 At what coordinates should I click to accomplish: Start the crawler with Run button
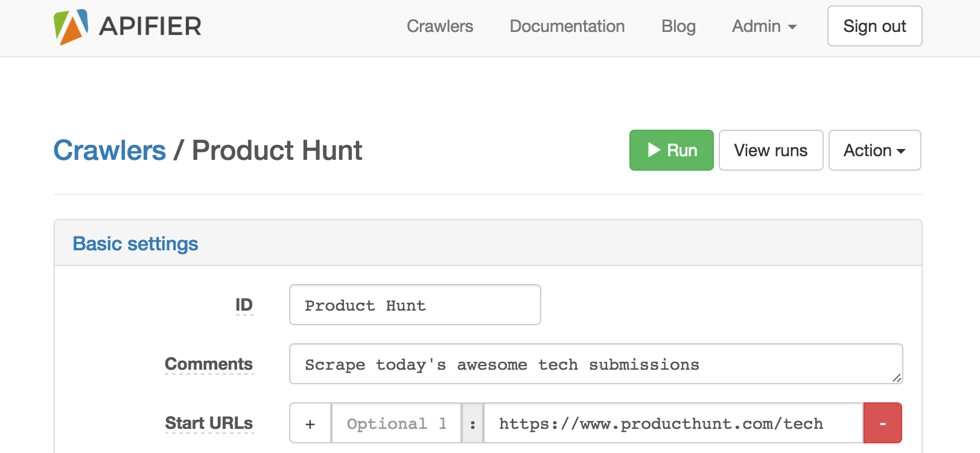[x=672, y=150]
